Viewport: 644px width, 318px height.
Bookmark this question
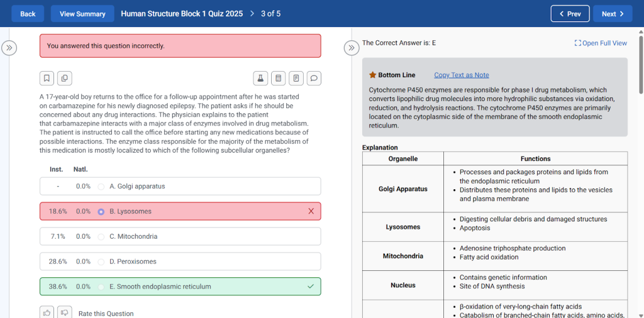pyautogui.click(x=47, y=79)
